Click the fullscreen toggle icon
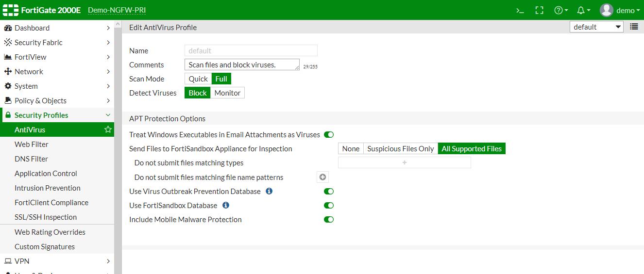The image size is (644, 274). (x=539, y=10)
